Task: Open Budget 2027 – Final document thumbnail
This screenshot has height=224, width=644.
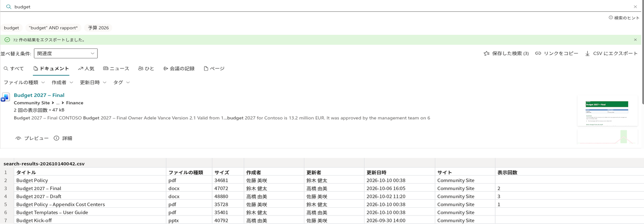Action: (607, 111)
